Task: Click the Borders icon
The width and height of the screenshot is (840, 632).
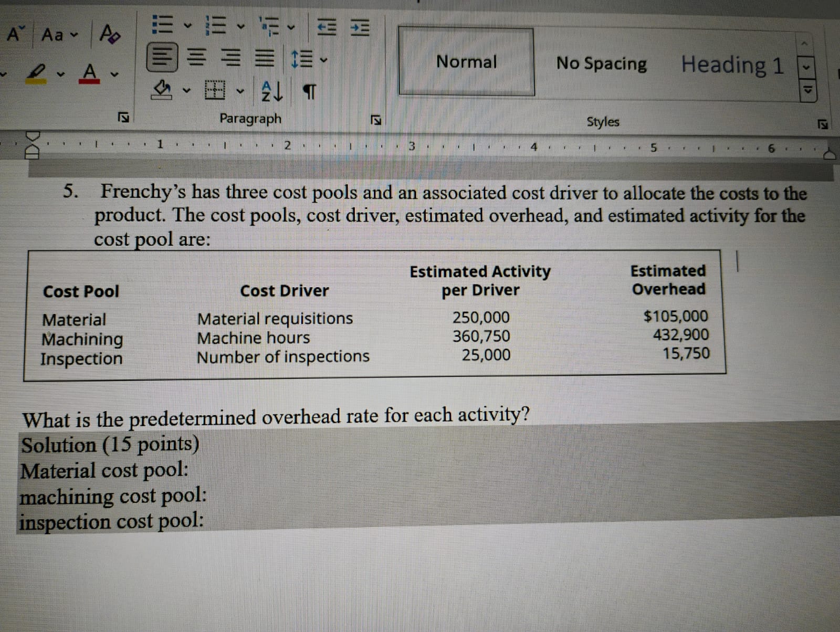Action: tap(214, 91)
